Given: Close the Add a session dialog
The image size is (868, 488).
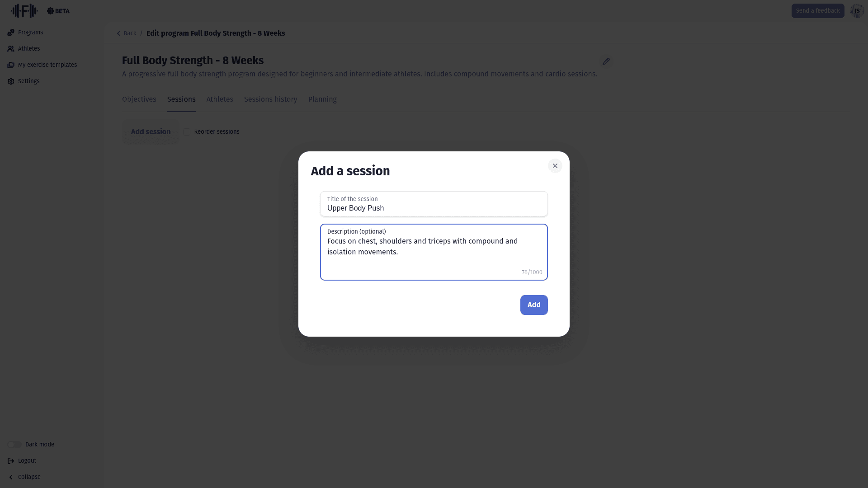Looking at the screenshot, I should 555,166.
